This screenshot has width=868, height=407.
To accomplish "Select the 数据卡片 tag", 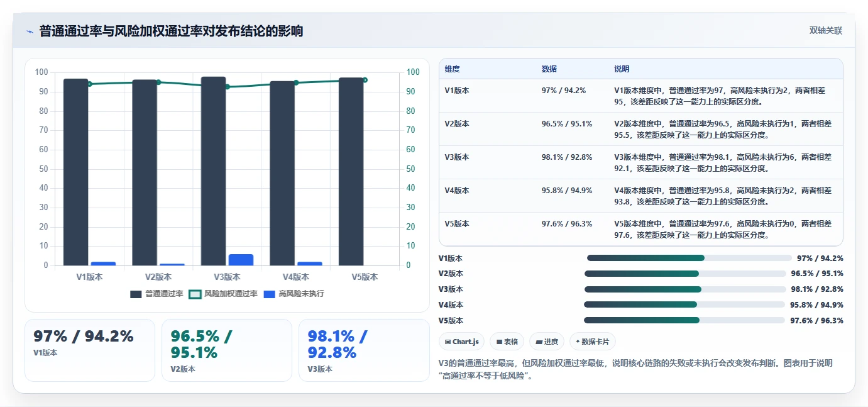I will pos(592,342).
